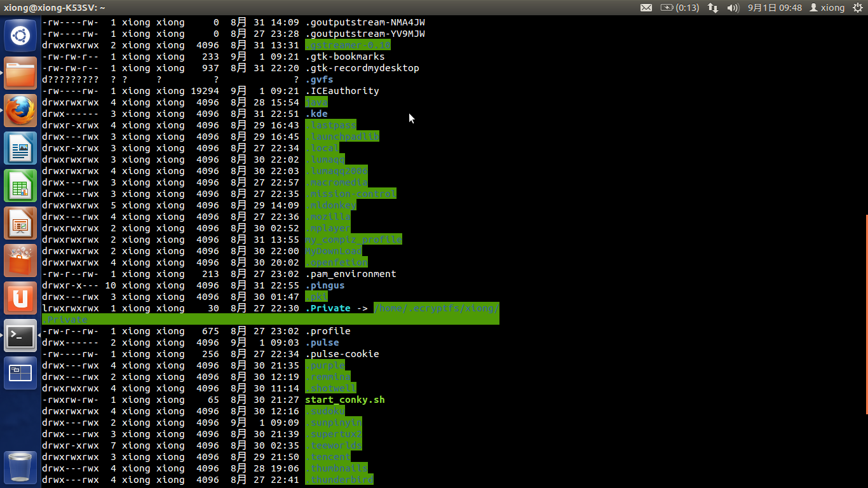Open the xiong user session menu
Image resolution: width=868 pixels, height=488 pixels.
[827, 8]
